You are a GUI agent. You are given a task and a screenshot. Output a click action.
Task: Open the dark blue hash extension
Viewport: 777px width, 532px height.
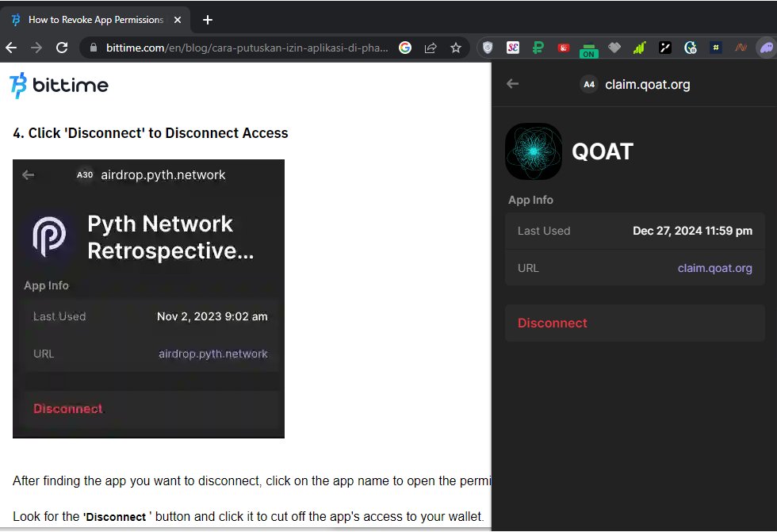(x=715, y=48)
